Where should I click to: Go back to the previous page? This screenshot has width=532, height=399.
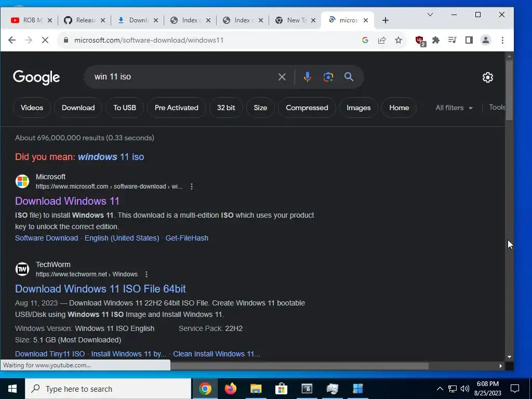pos(12,40)
